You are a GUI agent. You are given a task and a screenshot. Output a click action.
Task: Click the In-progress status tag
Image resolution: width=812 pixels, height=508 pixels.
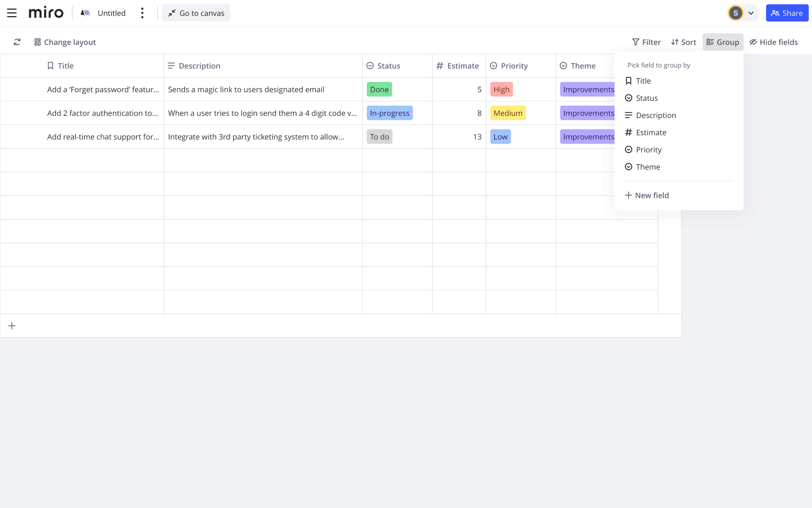(x=390, y=113)
